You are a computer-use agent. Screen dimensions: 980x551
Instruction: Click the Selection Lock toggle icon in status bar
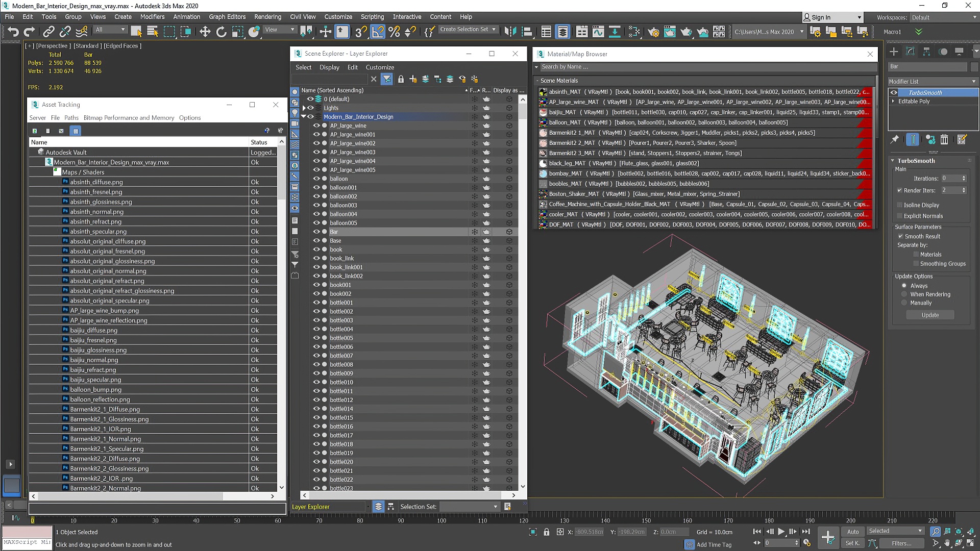coord(547,532)
